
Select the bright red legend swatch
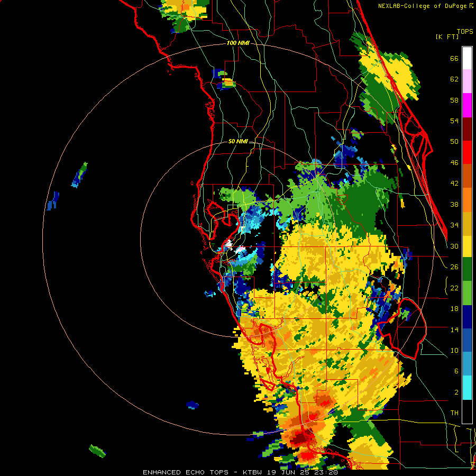[x=467, y=152]
